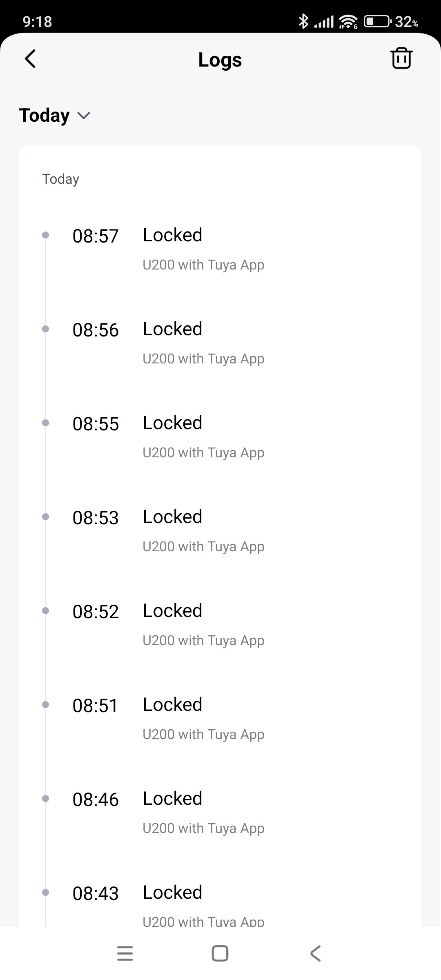Tap the Wi-Fi status icon

[348, 21]
